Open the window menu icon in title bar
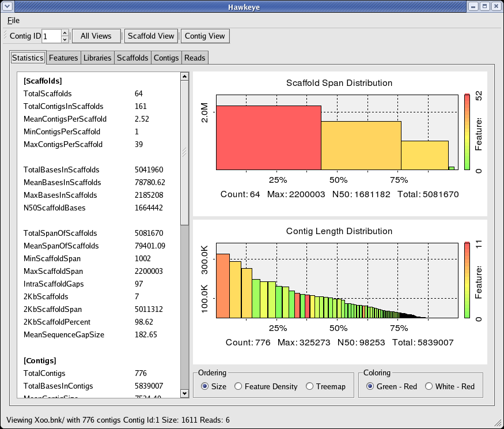 (x=7, y=6)
